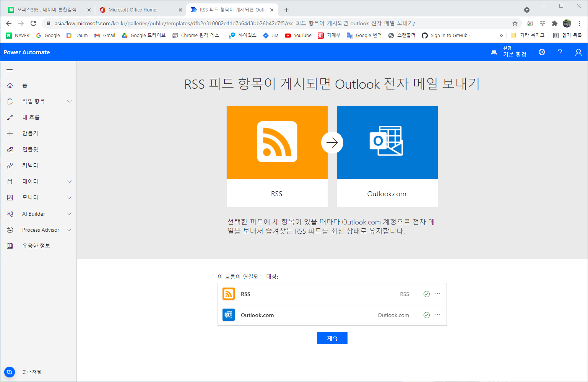Screen dimensions: 588x382
Task: Bookmark this page with the star
Action: (x=515, y=23)
